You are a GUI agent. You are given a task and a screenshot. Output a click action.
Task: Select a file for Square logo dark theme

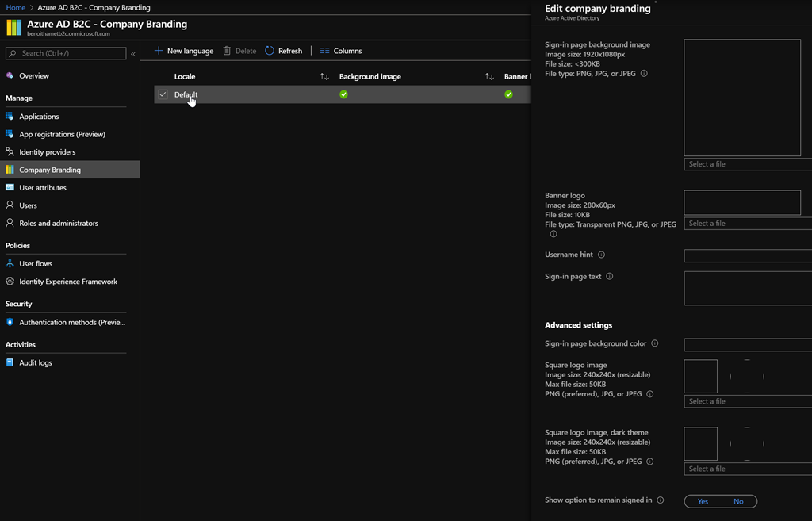(748, 469)
